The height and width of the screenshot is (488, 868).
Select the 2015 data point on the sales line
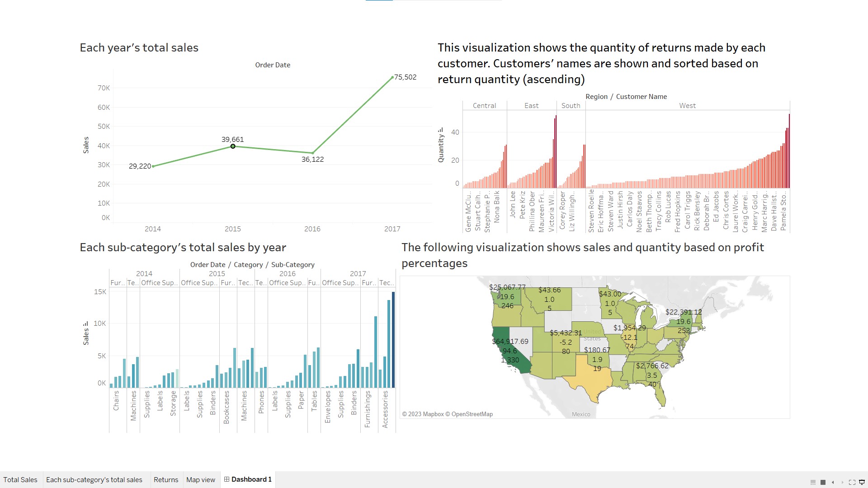click(x=233, y=146)
